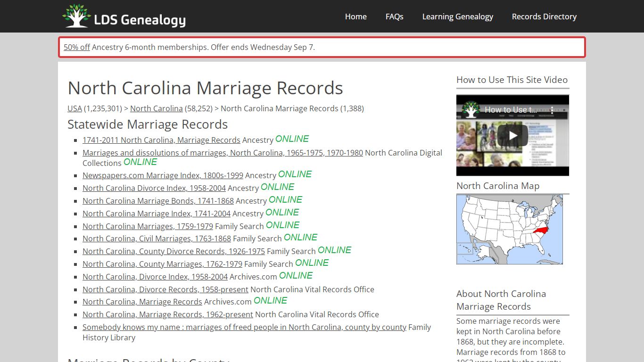Open North Carolina, County Divorce Records, 1926-1975
The height and width of the screenshot is (362, 644).
pos(173,251)
